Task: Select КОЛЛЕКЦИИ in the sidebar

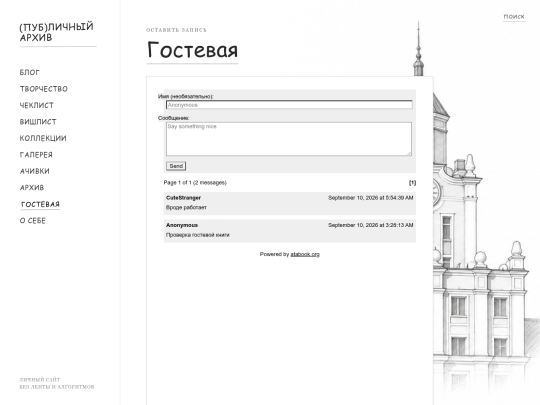Action: (43, 138)
